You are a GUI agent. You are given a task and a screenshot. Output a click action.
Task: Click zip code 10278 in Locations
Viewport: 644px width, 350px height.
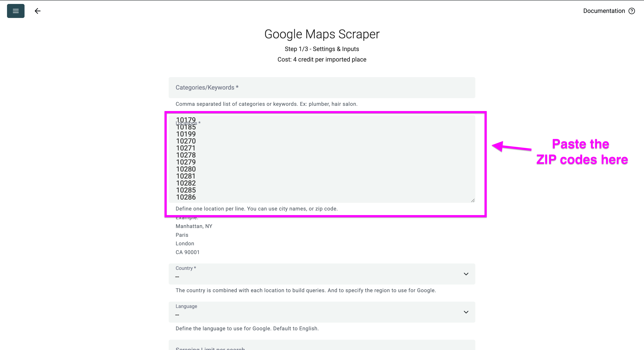(186, 155)
